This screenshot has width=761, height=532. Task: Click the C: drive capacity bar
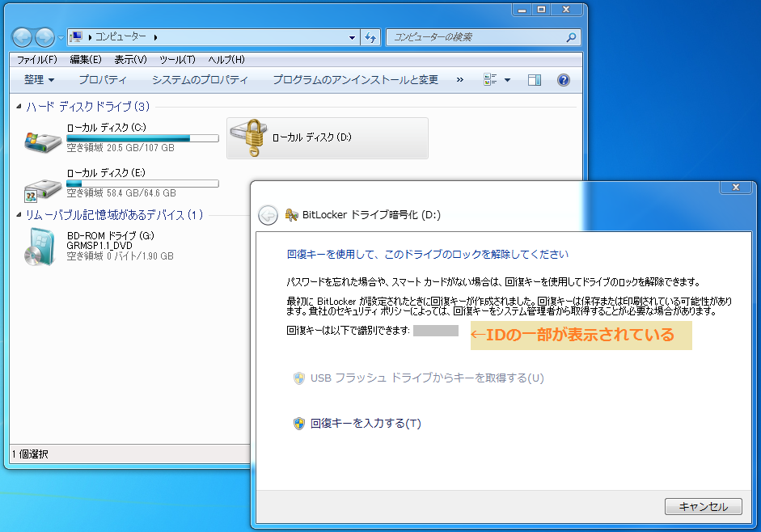(x=142, y=138)
